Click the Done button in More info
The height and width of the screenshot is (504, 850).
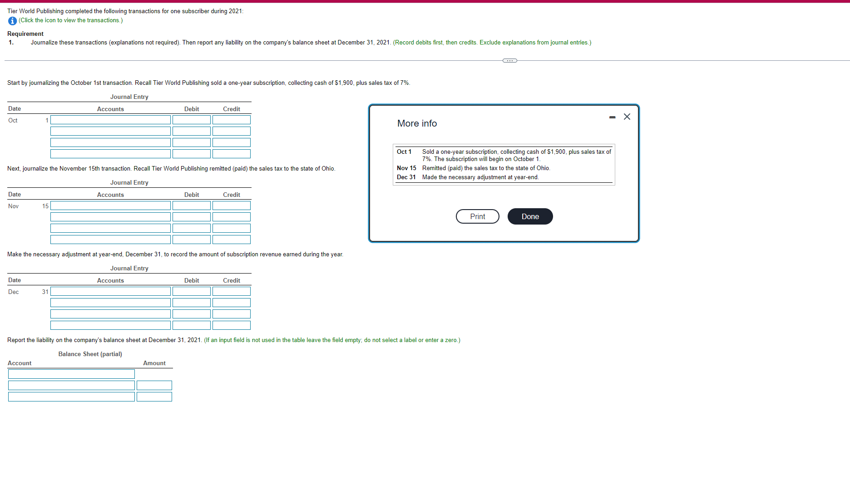[x=530, y=216]
